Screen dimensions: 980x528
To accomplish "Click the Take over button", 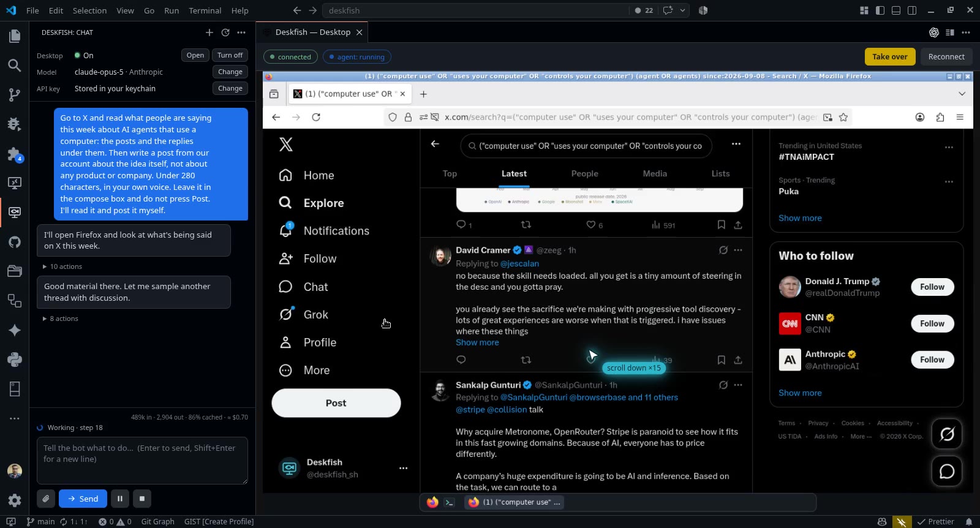I will 890,56.
